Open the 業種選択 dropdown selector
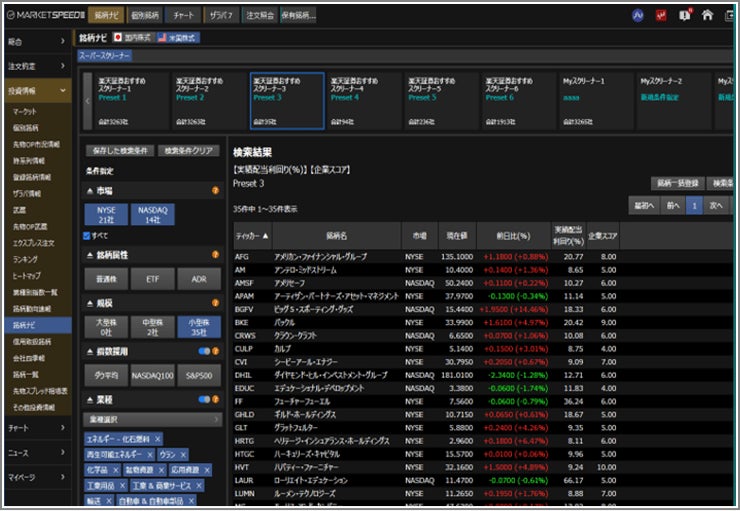This screenshot has width=740, height=511. click(153, 419)
